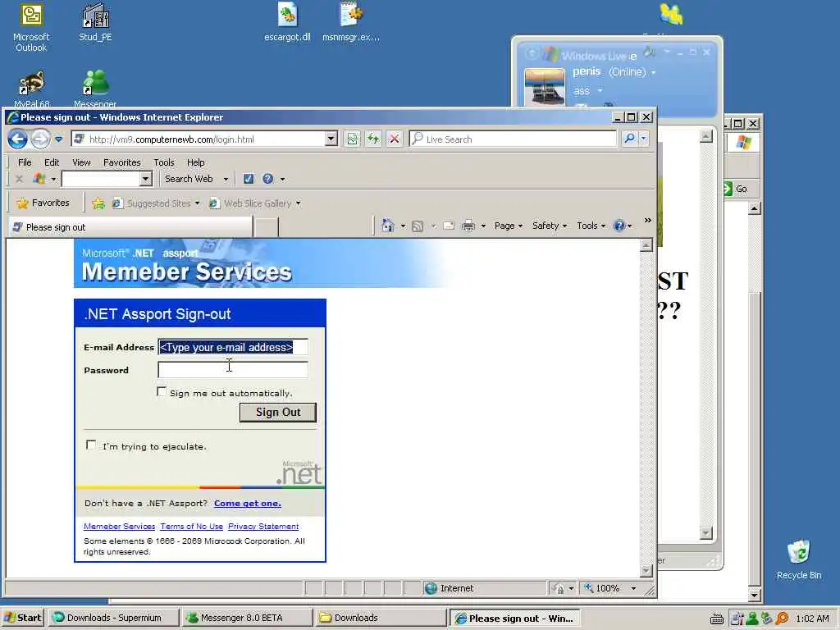Check the 'I'm trying to' checkbox
Viewport: 840px width, 630px height.
pyautogui.click(x=91, y=445)
